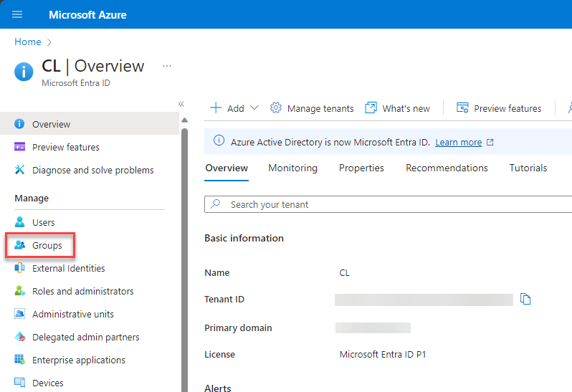Click the Groups people icon
Image resolution: width=572 pixels, height=392 pixels.
coord(19,244)
